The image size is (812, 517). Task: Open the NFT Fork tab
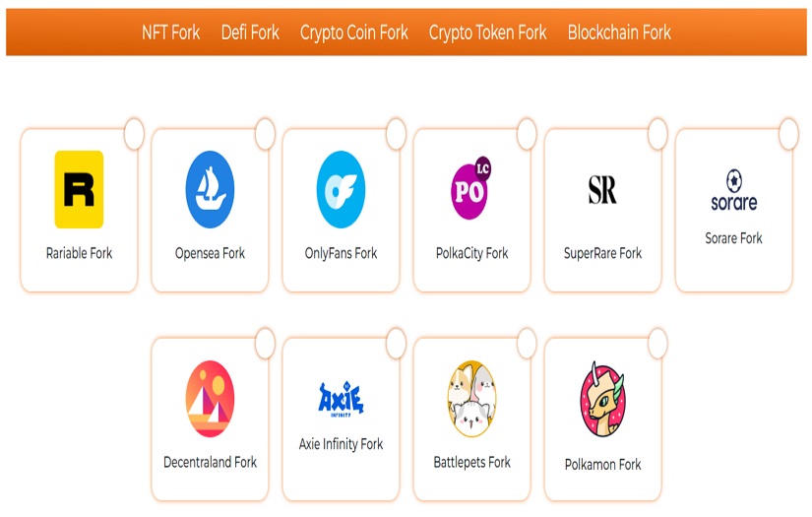coord(170,32)
